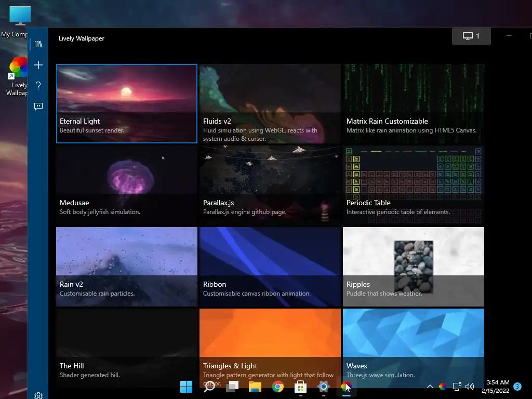Viewport: 532px width, 399px height.
Task: Open the Help question mark icon
Action: pos(38,86)
